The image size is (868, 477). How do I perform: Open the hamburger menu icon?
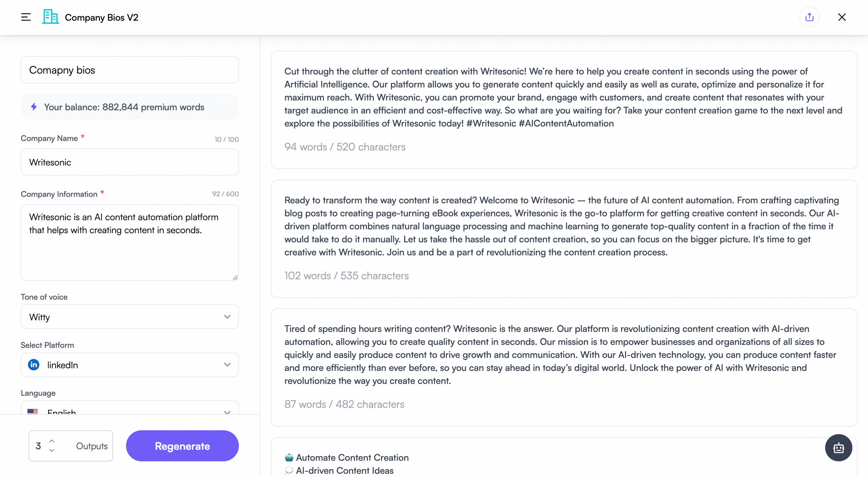(x=26, y=17)
